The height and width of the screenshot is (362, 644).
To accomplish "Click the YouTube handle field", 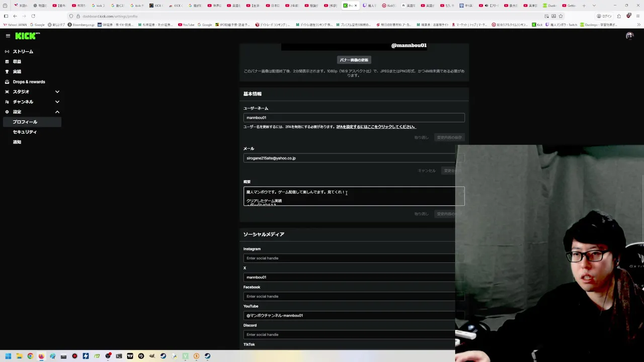I will [x=350, y=315].
